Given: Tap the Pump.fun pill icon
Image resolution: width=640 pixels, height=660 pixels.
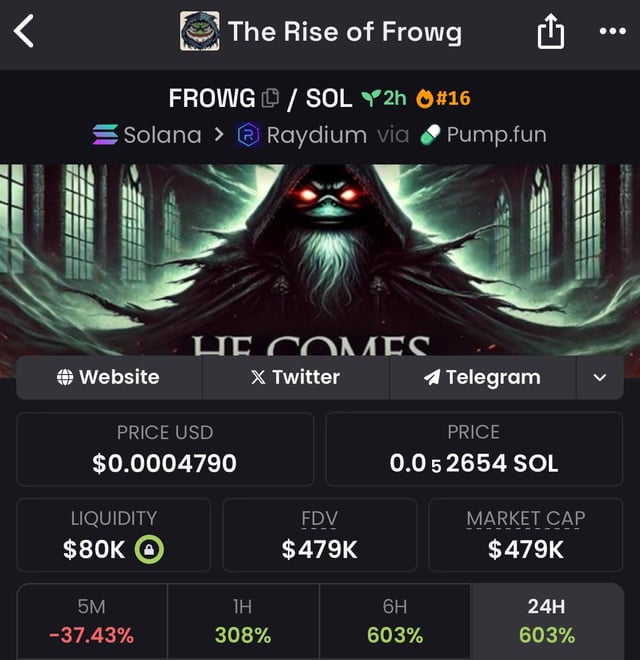Looking at the screenshot, I should 431,134.
